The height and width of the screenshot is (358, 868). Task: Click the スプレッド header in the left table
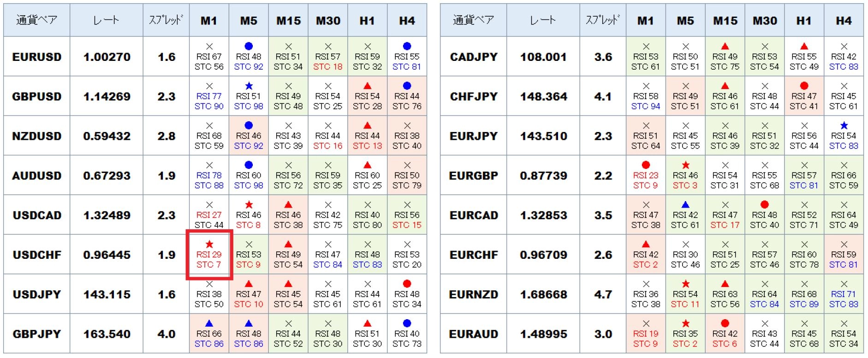click(166, 20)
